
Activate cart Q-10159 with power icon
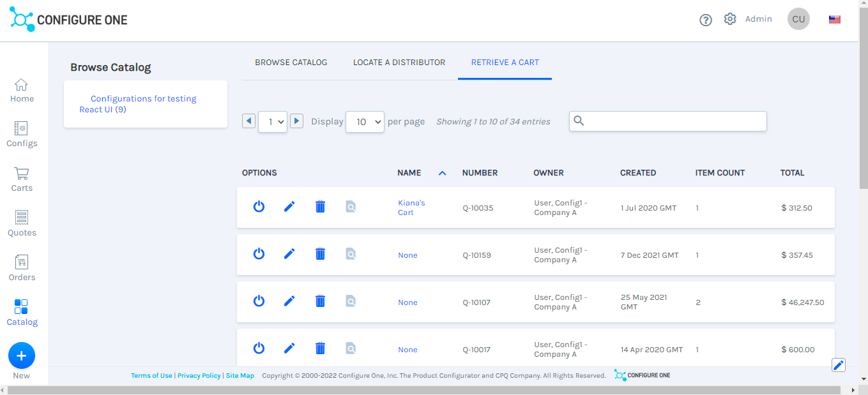[x=259, y=254]
